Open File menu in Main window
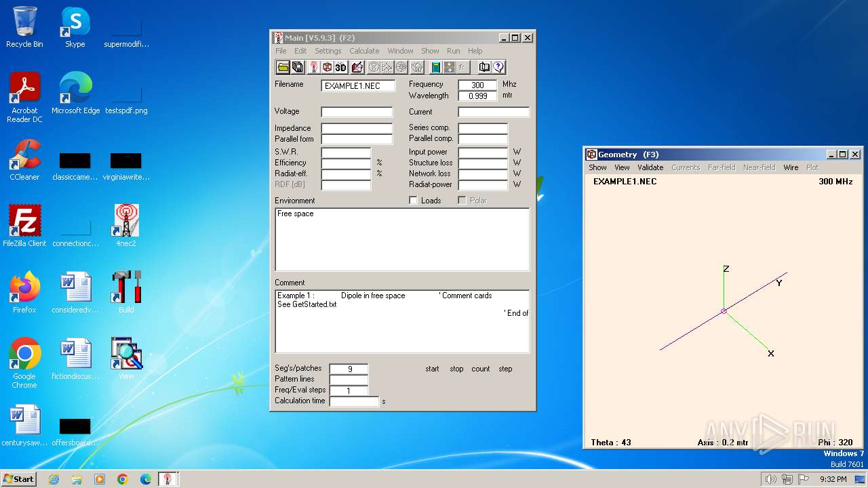 coord(281,51)
